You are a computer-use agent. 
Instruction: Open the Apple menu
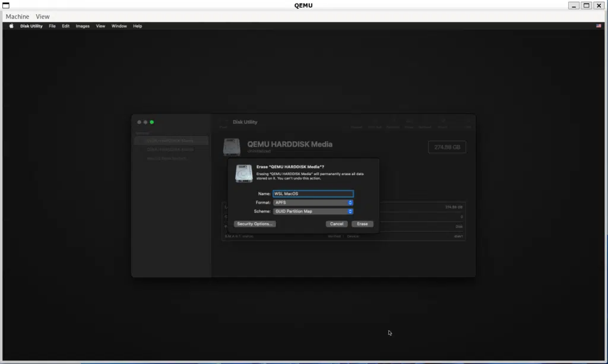click(11, 26)
